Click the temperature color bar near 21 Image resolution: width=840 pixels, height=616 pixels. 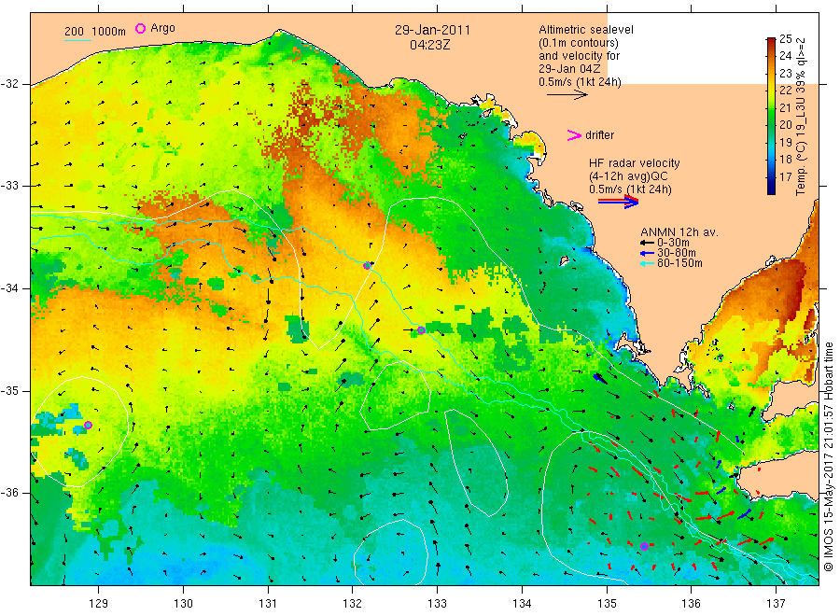pos(771,107)
